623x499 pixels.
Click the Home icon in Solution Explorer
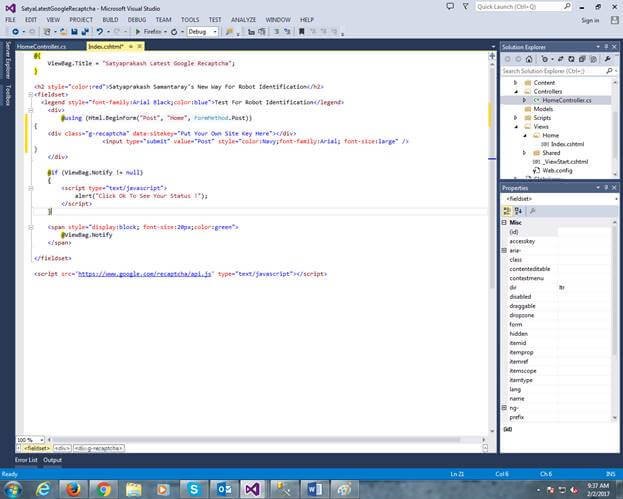click(x=530, y=58)
